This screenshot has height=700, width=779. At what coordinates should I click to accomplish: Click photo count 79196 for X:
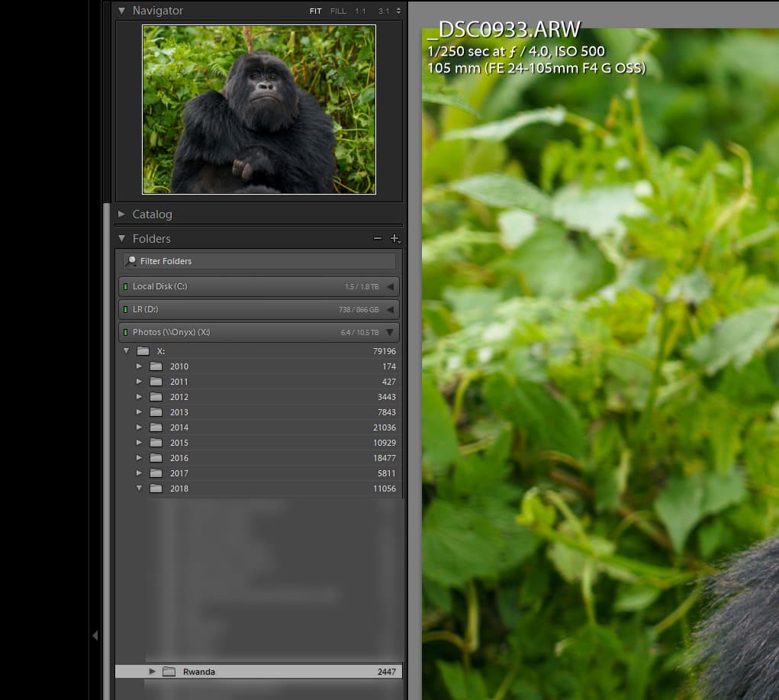(385, 351)
